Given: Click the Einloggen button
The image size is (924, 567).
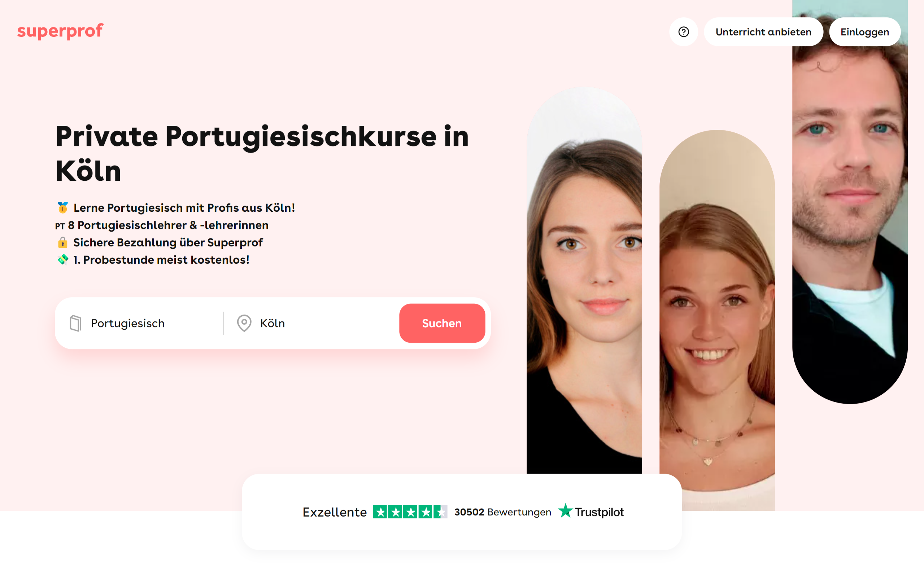Looking at the screenshot, I should 865,32.
